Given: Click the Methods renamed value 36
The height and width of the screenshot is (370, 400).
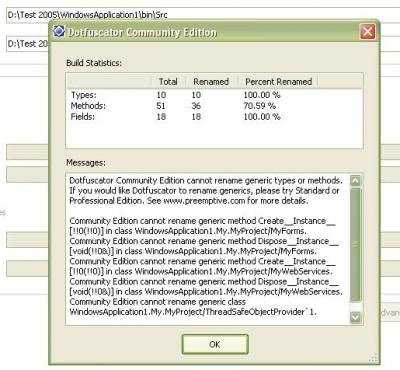Looking at the screenshot, I should [196, 106].
